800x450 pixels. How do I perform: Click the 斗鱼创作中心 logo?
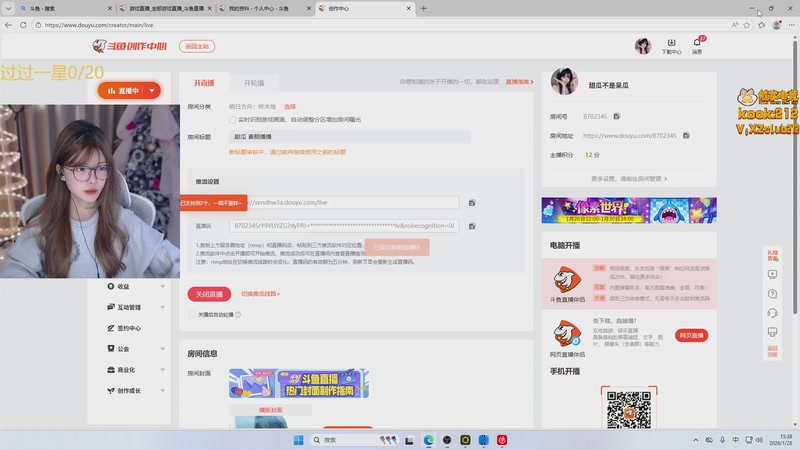tap(130, 46)
